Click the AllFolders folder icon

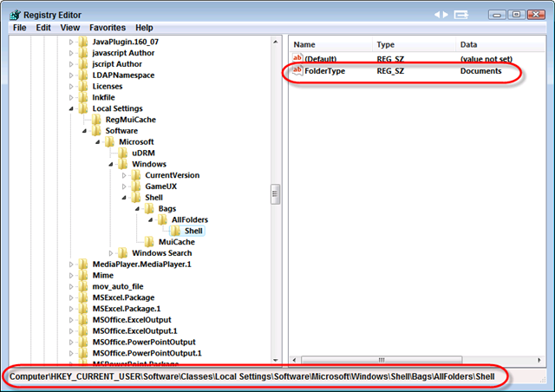click(x=162, y=220)
